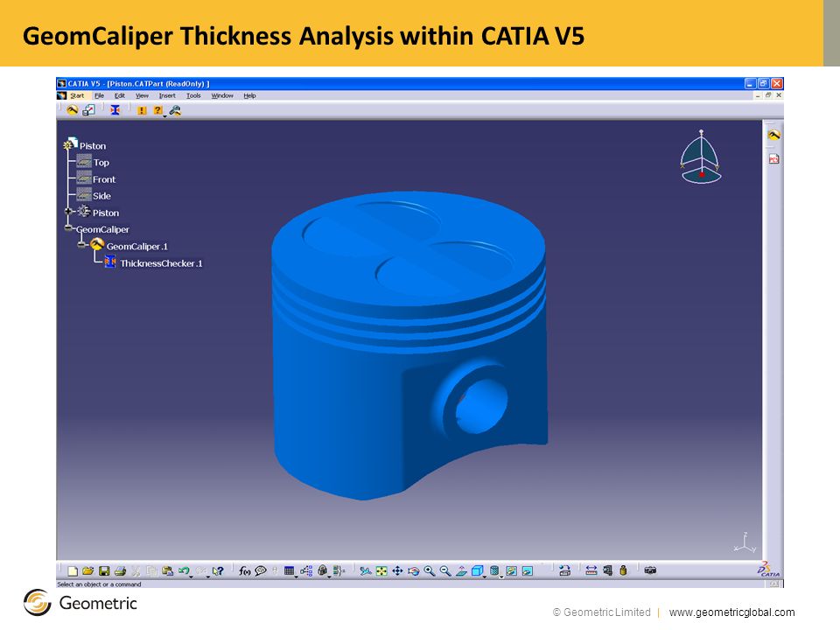Click the blue isometric view cube icon
The width and height of the screenshot is (840, 630).
pyautogui.click(x=477, y=570)
